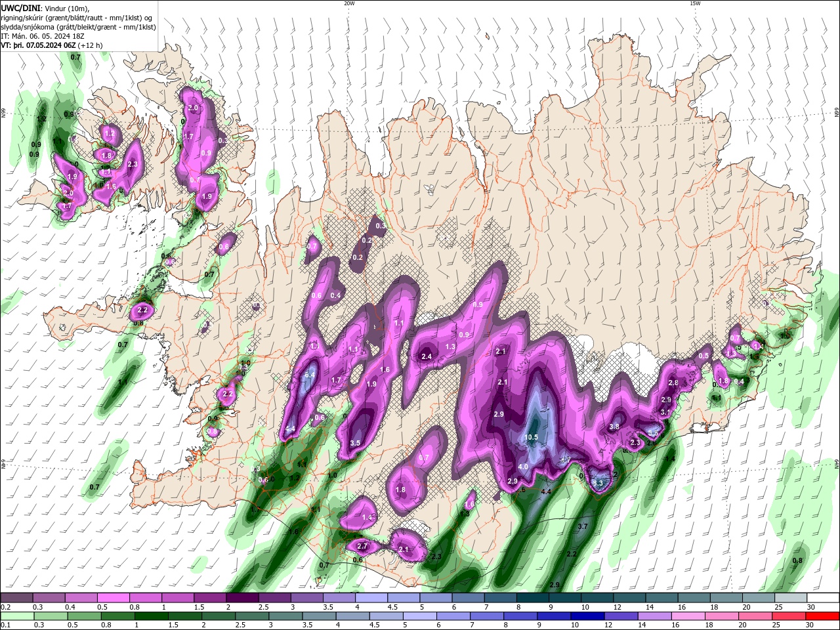Select the white 30 swatch in the snow legend

[x=822, y=598]
